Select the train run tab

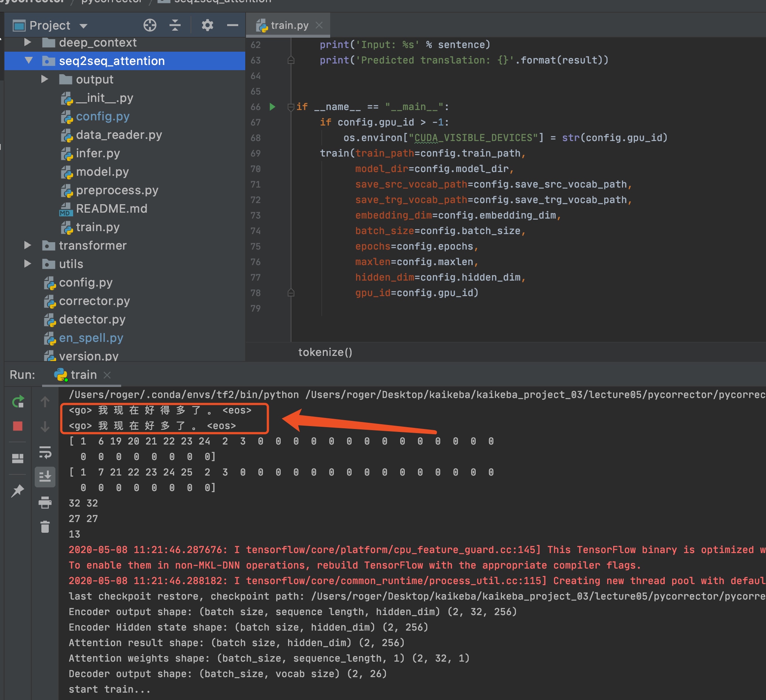coord(83,375)
